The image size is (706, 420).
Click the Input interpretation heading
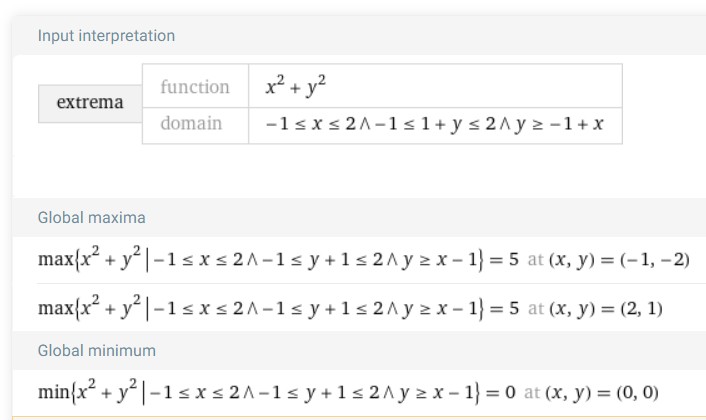[x=106, y=36]
